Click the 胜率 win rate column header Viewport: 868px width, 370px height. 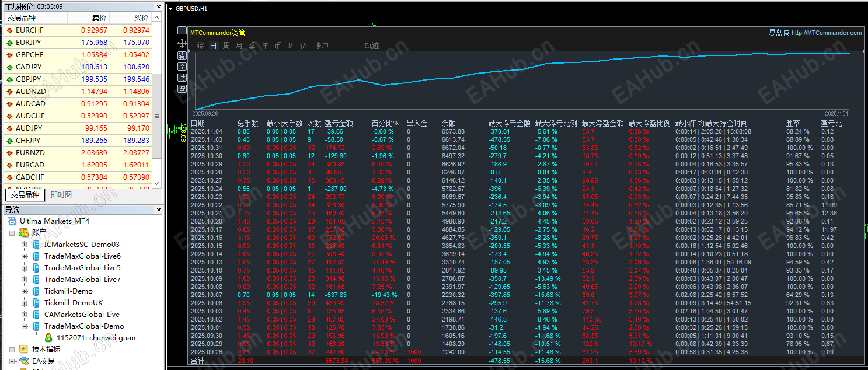793,124
